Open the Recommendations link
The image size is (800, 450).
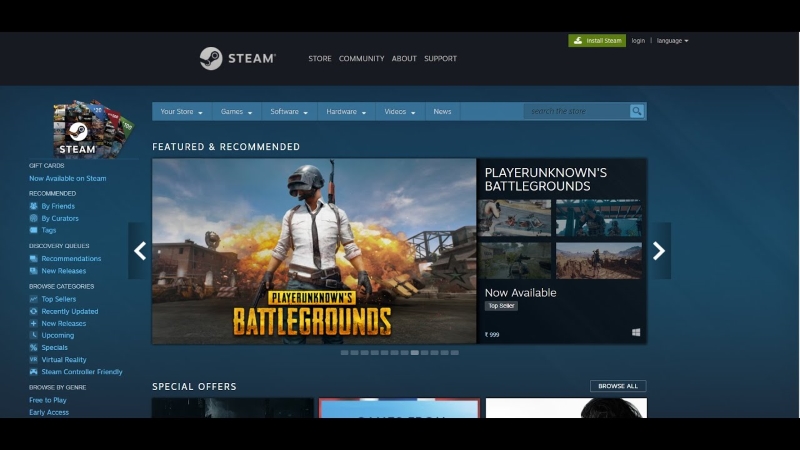tap(71, 259)
